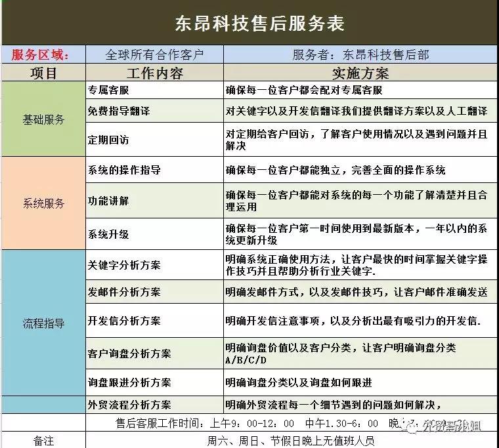Select the cell starting 明确询盘价值以及客户分类

click(x=360, y=354)
